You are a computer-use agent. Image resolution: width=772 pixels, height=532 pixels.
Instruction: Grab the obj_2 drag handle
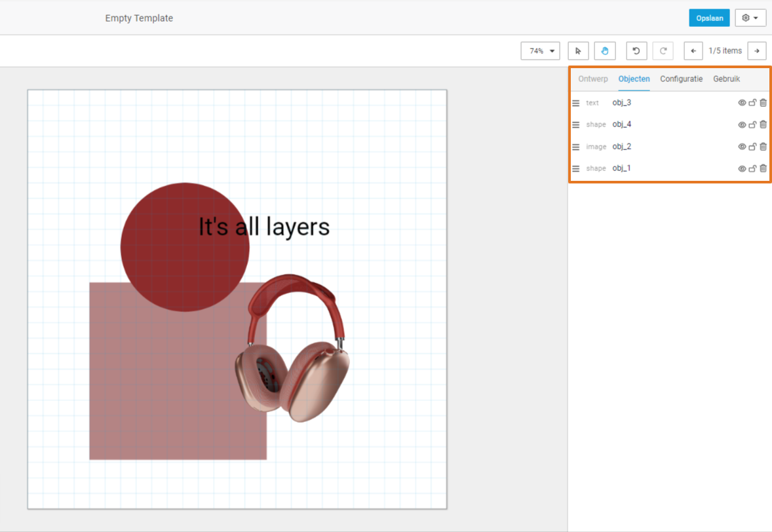pos(575,147)
